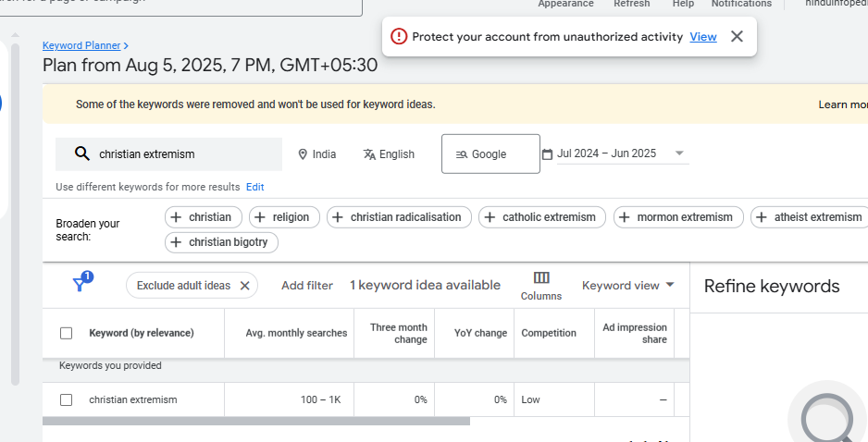The image size is (868, 442).
Task: Sort by Avg. monthly searches column
Action: click(296, 333)
